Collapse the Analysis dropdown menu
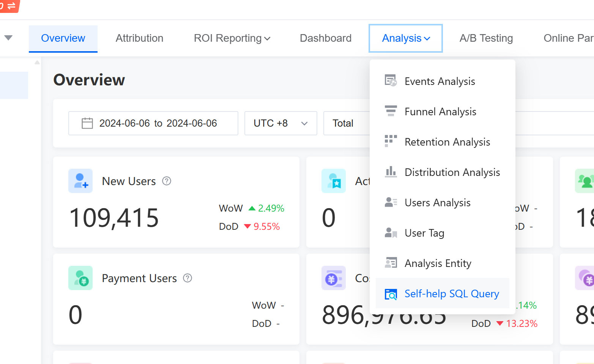 pyautogui.click(x=405, y=38)
